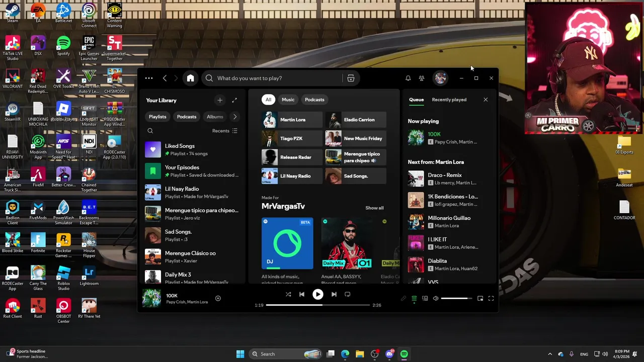Open Eladio Carrion tile
Viewport: 644px width, 362px height.
point(356,120)
